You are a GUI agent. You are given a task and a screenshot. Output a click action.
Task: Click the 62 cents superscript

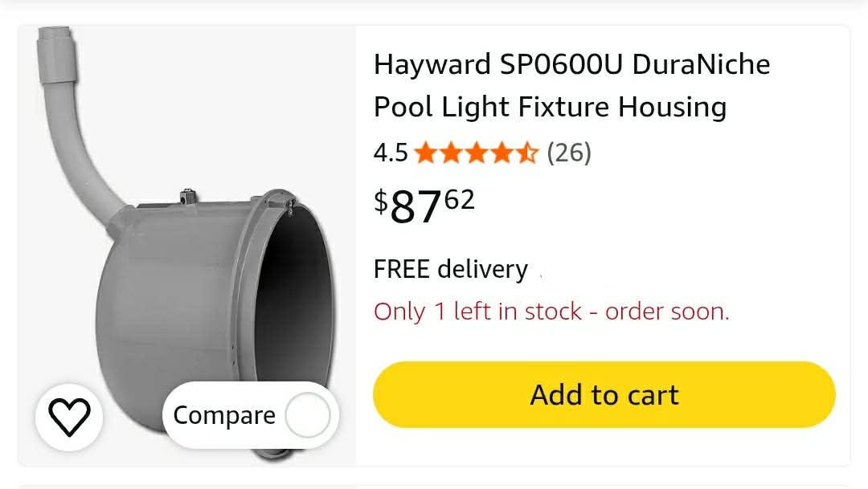pos(460,200)
